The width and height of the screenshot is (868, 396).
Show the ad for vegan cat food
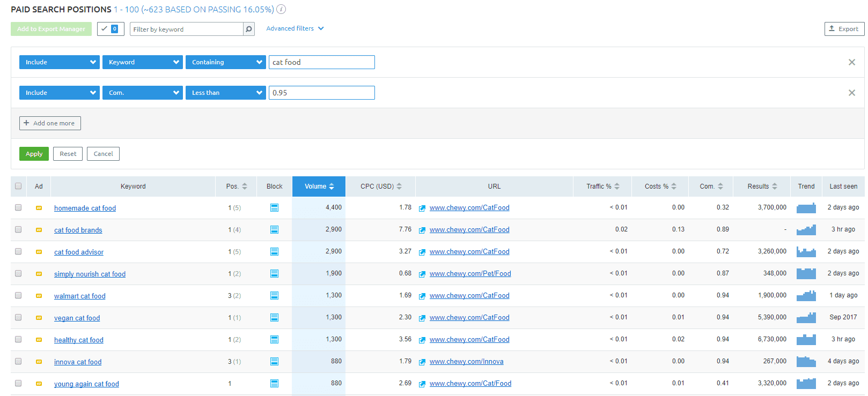39,317
